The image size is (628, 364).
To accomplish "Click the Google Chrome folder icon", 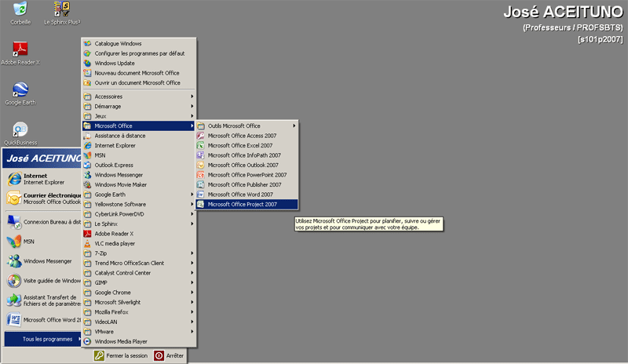I will [88, 292].
